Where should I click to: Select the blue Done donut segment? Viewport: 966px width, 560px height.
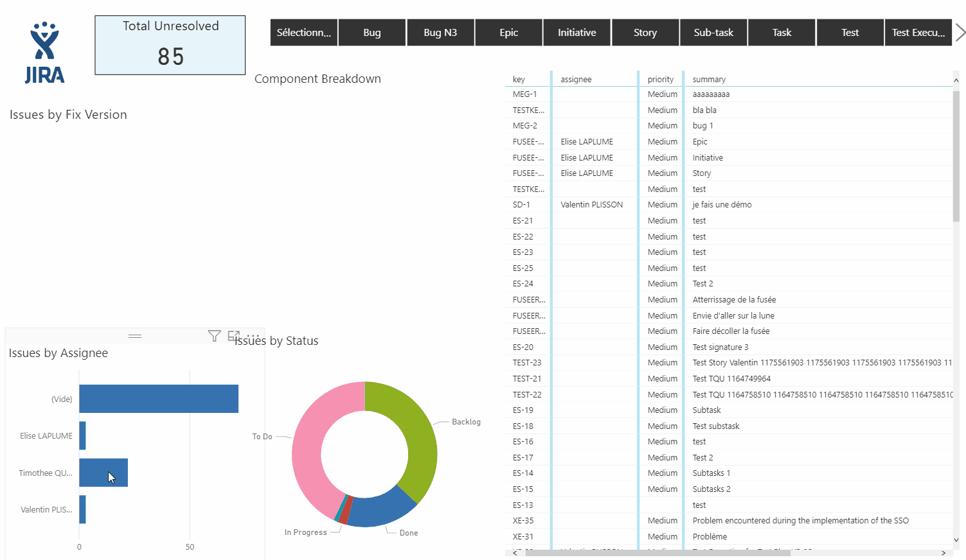380,511
